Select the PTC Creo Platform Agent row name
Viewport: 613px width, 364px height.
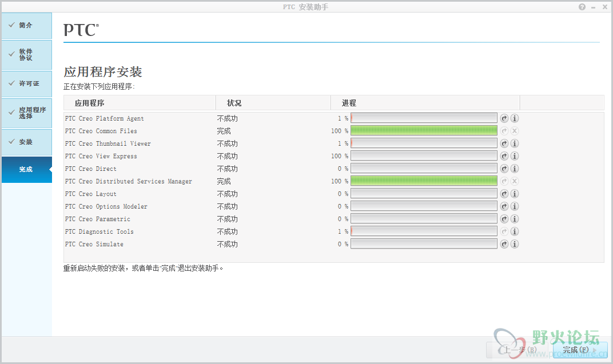pos(105,118)
